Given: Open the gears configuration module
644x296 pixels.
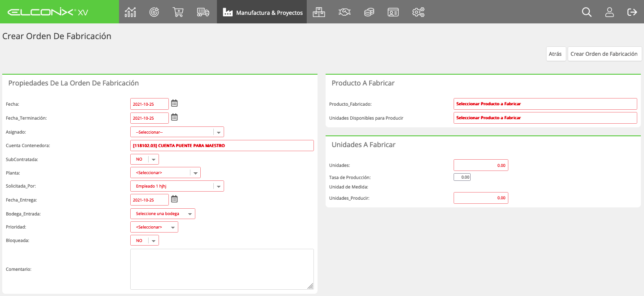Looking at the screenshot, I should (x=418, y=12).
